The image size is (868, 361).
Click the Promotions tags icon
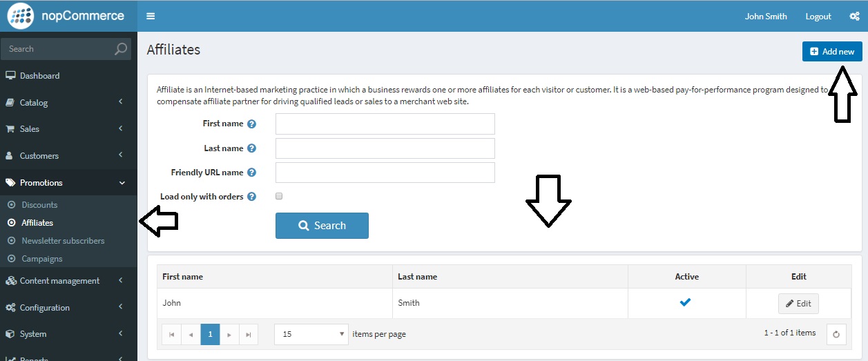(10, 183)
